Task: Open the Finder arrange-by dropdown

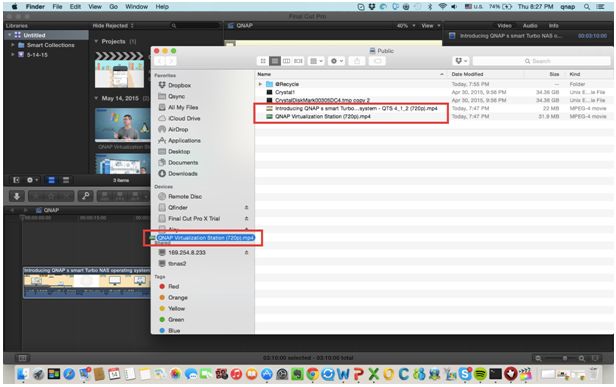Action: pos(316,61)
